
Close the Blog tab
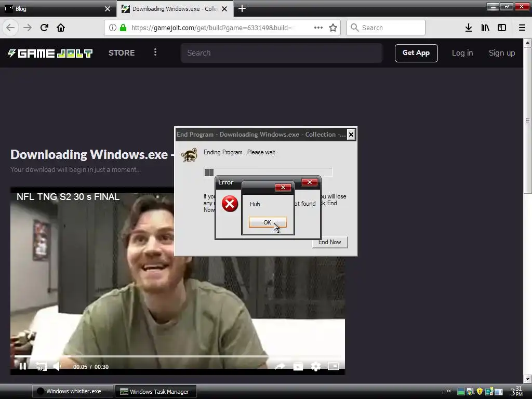coord(108,9)
